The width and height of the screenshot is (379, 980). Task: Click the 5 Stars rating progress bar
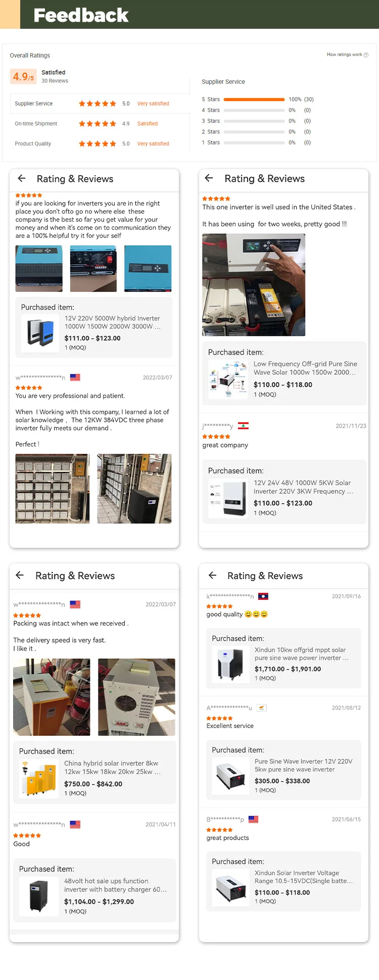(x=254, y=99)
